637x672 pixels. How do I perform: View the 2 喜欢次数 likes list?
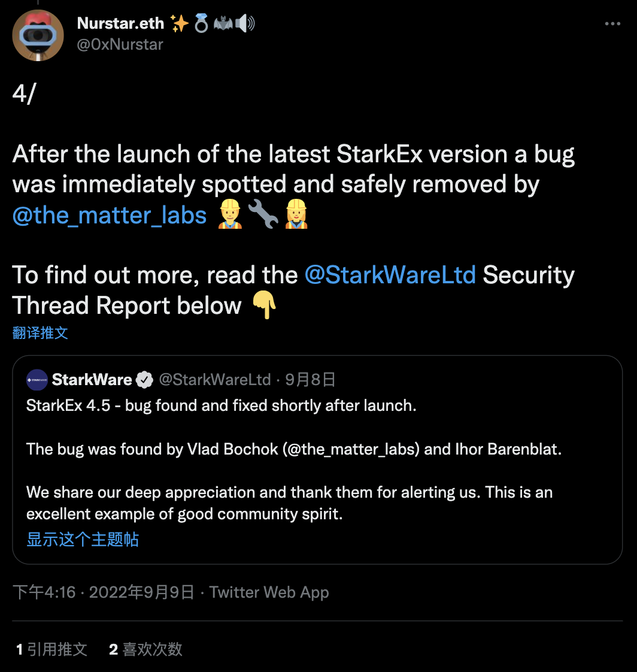click(x=145, y=649)
